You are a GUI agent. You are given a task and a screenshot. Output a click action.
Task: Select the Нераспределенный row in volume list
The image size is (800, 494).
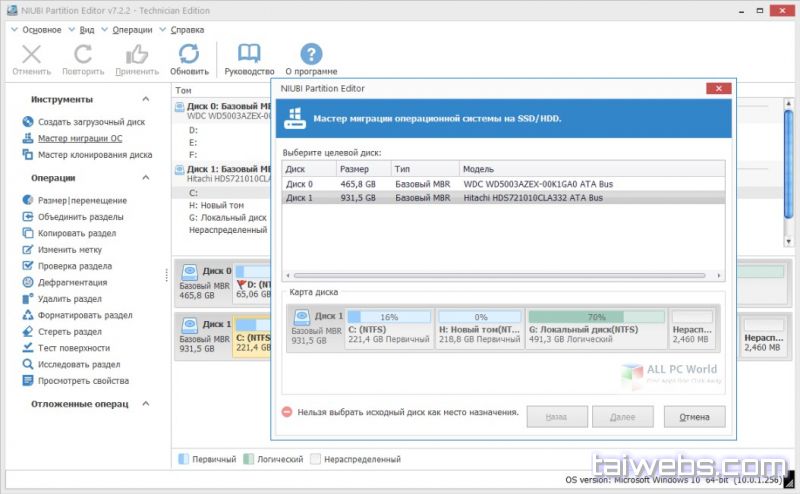228,230
